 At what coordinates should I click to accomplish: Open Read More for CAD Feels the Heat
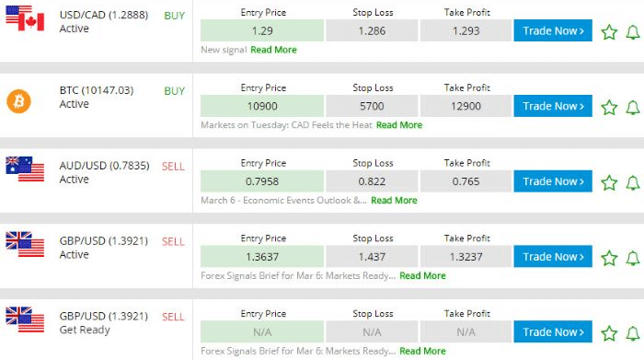399,125
